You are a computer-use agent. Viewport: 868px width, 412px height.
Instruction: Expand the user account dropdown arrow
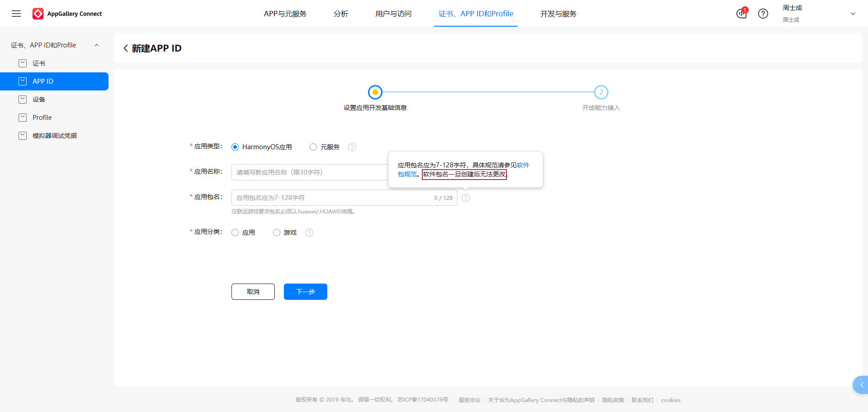853,14
